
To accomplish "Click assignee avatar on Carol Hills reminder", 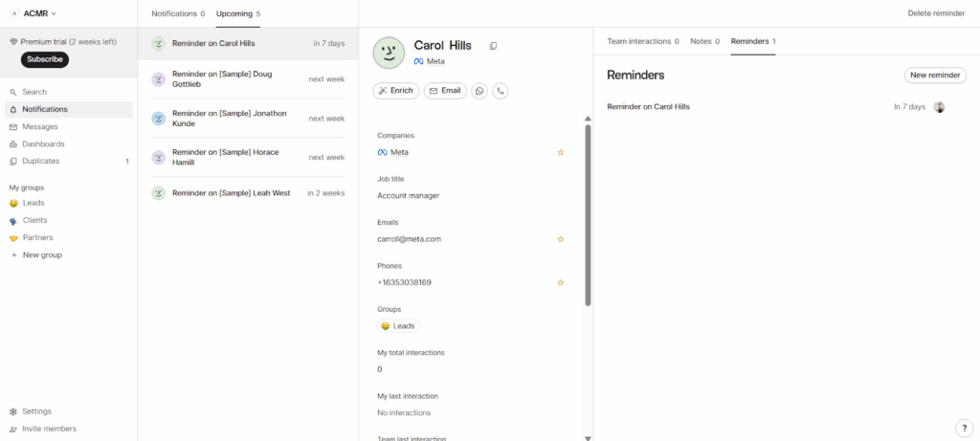I will click(939, 107).
